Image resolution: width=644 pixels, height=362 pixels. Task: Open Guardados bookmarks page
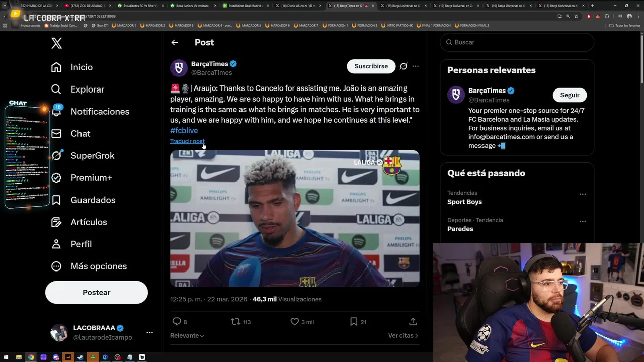84,200
